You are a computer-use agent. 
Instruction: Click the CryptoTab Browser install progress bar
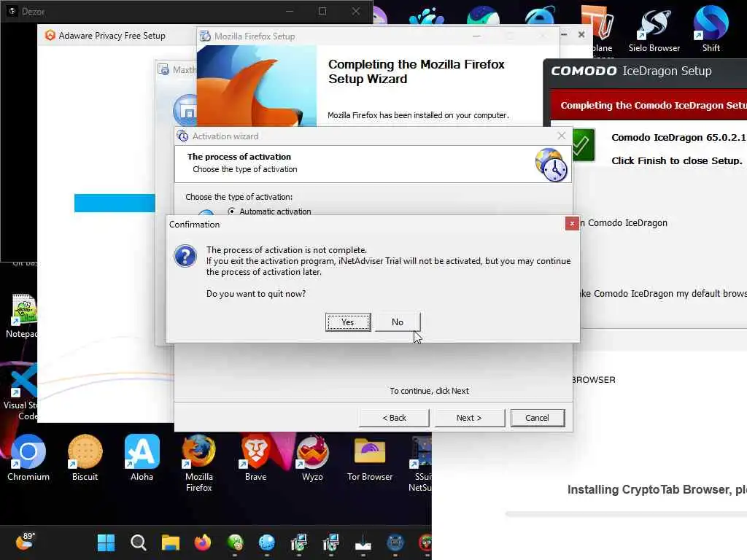626,514
